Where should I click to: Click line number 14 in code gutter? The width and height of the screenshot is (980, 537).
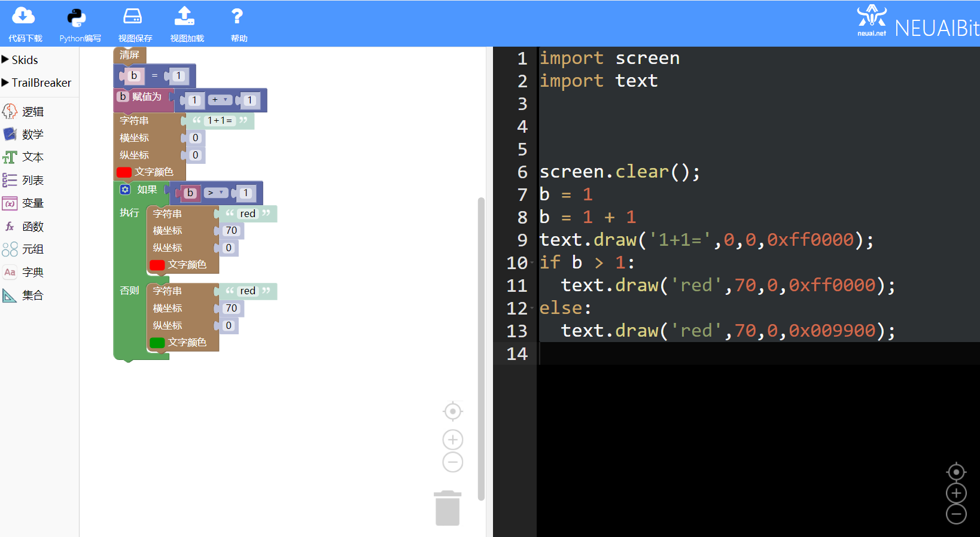[517, 354]
